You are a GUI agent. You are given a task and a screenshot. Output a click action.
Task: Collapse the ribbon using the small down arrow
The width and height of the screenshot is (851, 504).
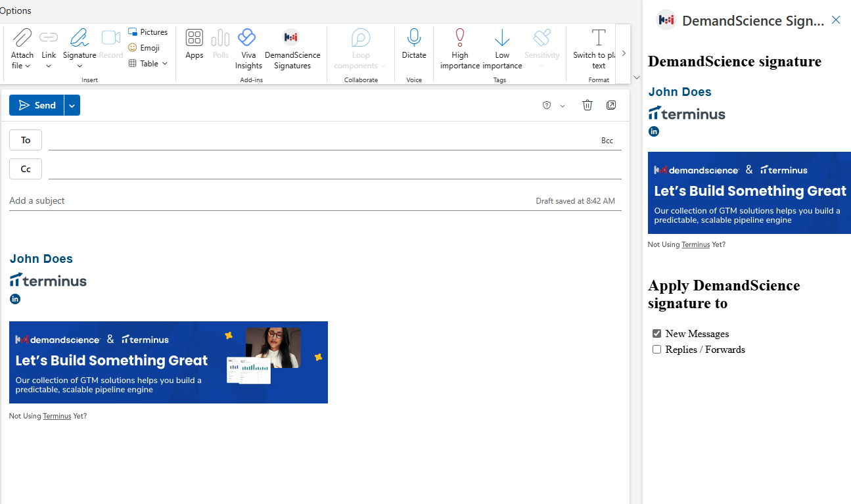tap(636, 78)
